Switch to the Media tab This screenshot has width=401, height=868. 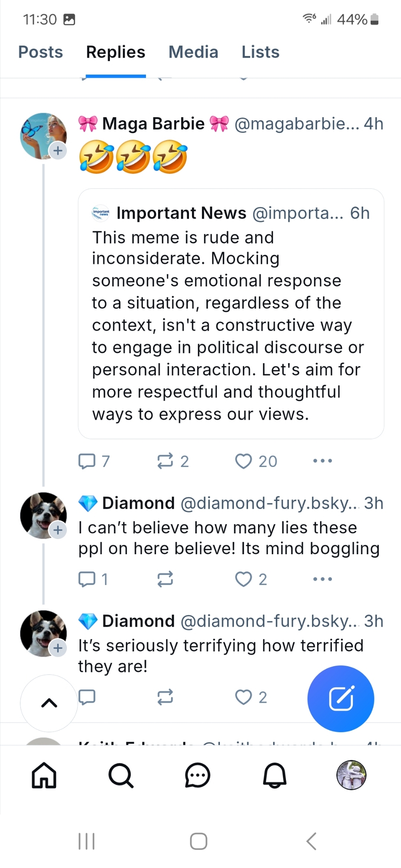(x=193, y=52)
